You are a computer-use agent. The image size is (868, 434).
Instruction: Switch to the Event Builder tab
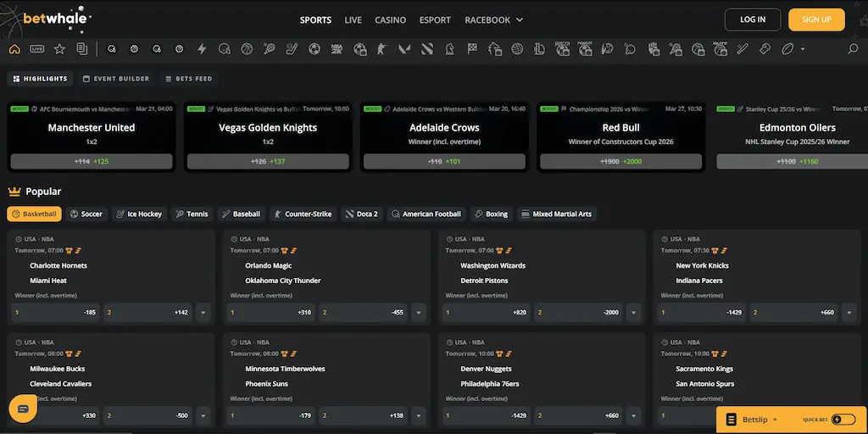point(115,79)
